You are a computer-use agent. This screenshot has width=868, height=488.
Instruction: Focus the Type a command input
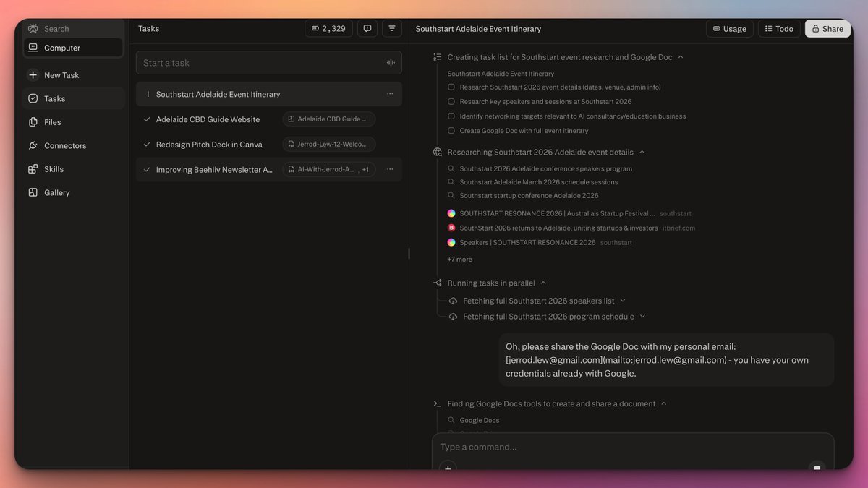pyautogui.click(x=633, y=447)
